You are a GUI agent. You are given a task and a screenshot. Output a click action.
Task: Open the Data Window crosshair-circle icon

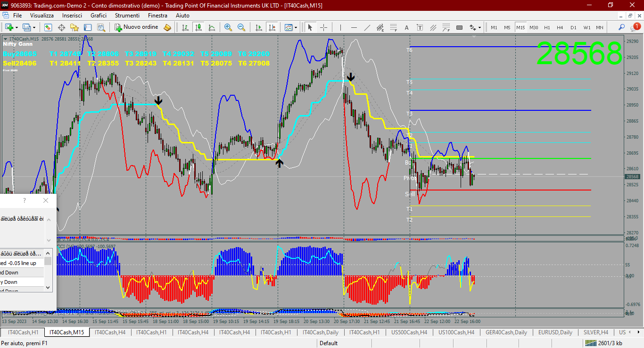coord(61,27)
